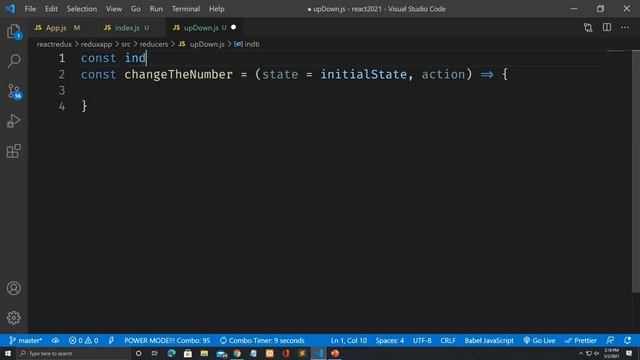Open Task View on the taskbar
Image resolution: width=640 pixels, height=360 pixels.
pyautogui.click(x=155, y=353)
